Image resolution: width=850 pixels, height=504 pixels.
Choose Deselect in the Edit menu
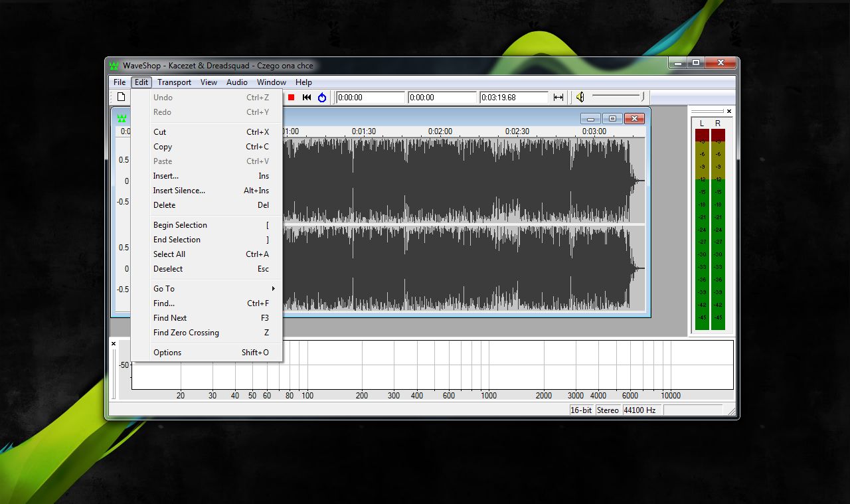point(207,269)
